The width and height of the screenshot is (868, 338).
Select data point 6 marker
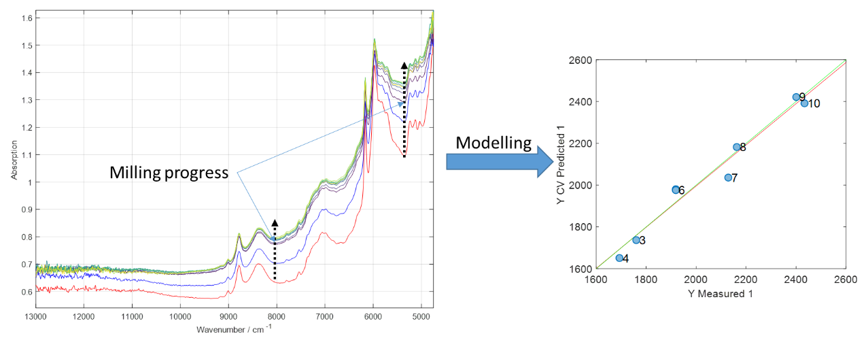click(x=676, y=190)
